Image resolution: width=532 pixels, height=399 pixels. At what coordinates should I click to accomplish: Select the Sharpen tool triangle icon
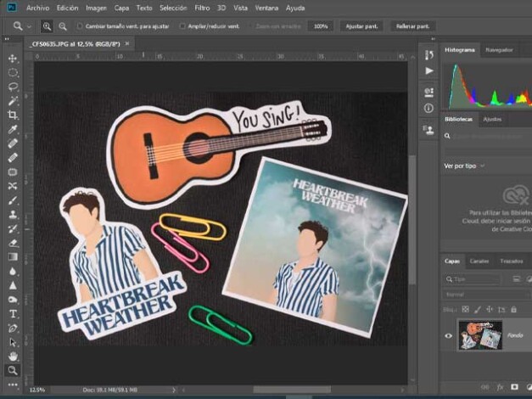pos(13,285)
